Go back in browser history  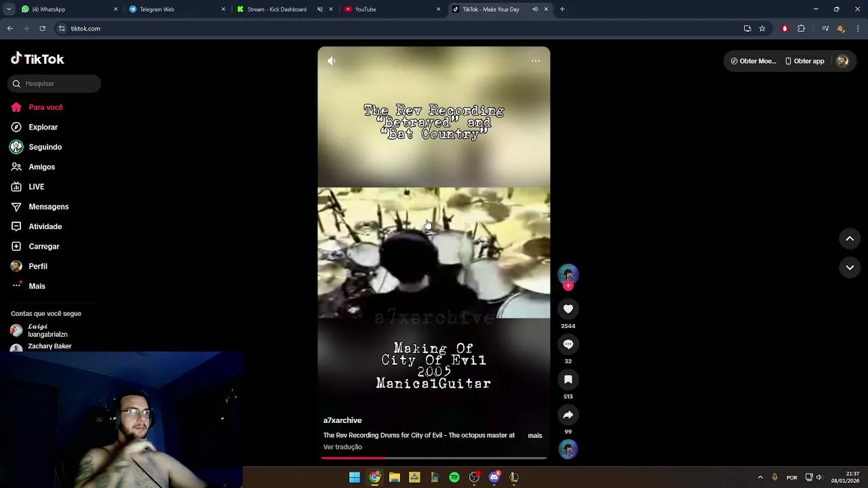click(x=10, y=28)
